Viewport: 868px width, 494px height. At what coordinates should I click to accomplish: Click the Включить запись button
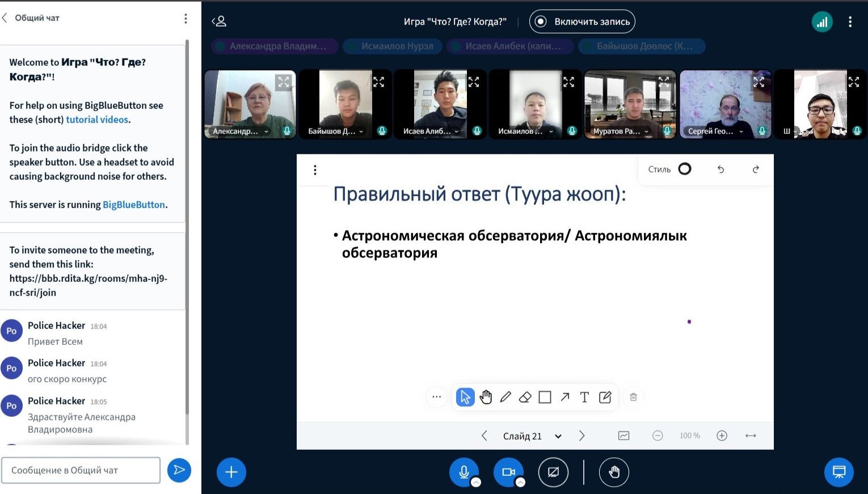pyautogui.click(x=582, y=22)
